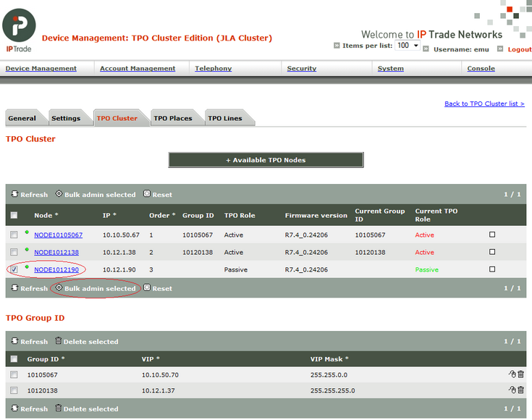This screenshot has width=532, height=420.
Task: Click green status dot of NODE1012138
Action: click(x=27, y=250)
